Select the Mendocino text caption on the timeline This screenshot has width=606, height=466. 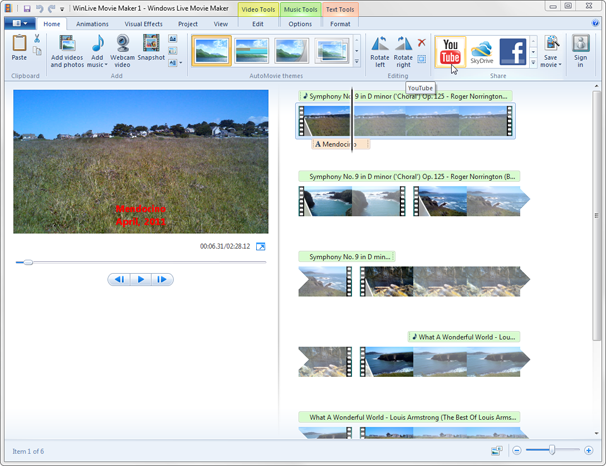click(x=340, y=145)
